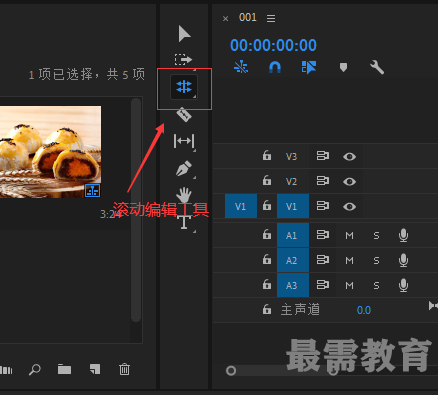The height and width of the screenshot is (395, 438).
Task: Toggle sync lock on A3
Action: 323,285
